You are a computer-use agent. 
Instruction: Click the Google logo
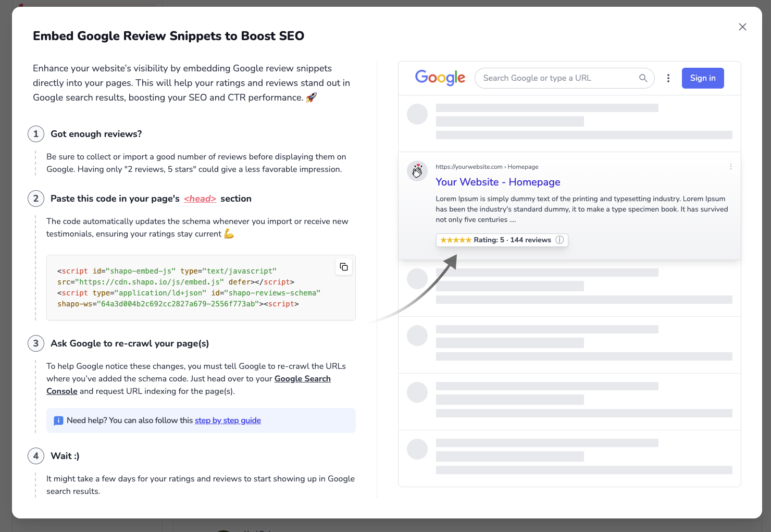(440, 78)
